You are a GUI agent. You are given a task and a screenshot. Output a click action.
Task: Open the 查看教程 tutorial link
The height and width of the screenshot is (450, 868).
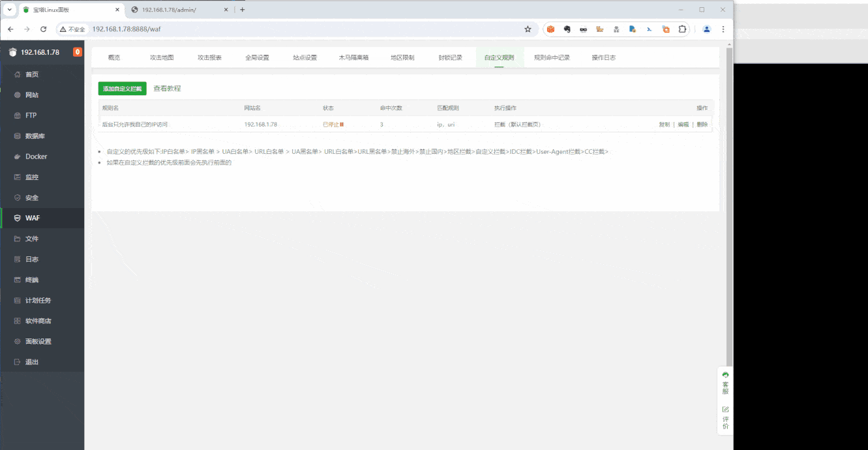tap(167, 88)
